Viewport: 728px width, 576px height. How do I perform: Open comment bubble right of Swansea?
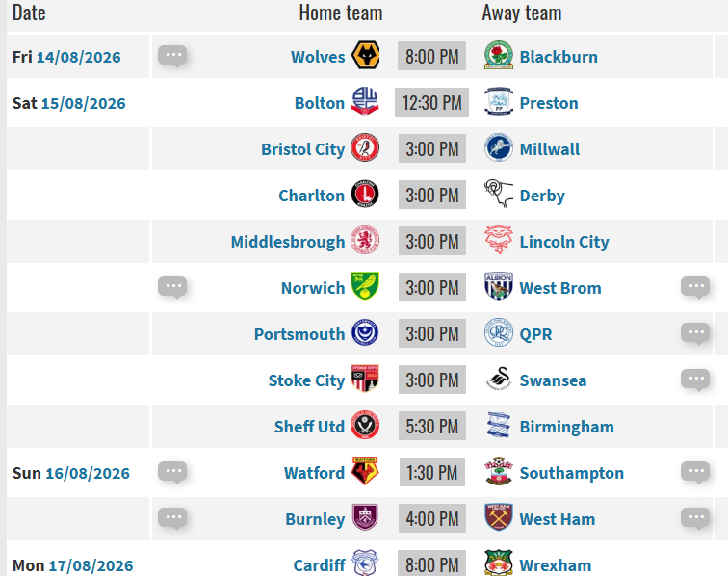coord(695,380)
